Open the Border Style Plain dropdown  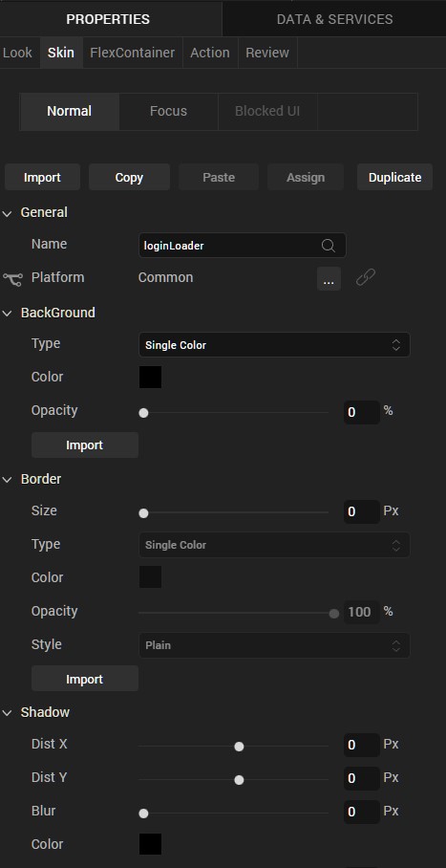tap(274, 645)
